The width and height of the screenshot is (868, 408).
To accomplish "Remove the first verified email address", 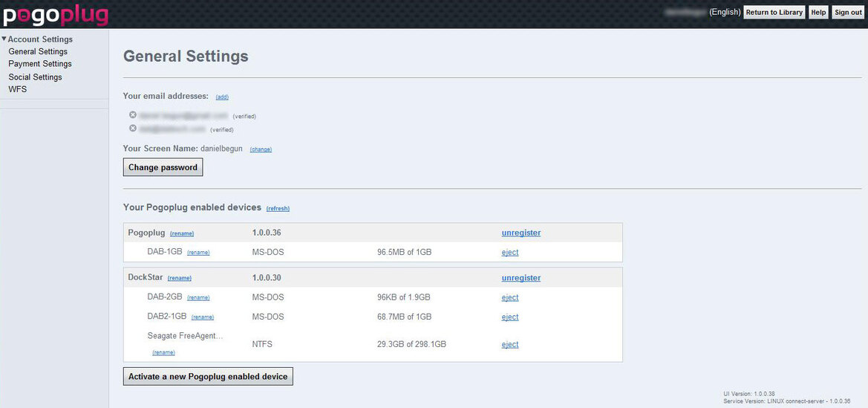I will click(133, 115).
